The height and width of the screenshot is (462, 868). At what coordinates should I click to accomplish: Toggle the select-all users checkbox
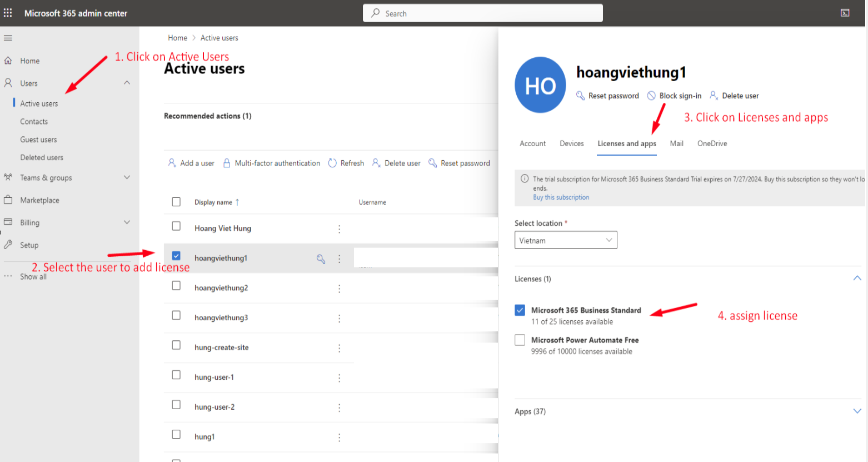(176, 202)
